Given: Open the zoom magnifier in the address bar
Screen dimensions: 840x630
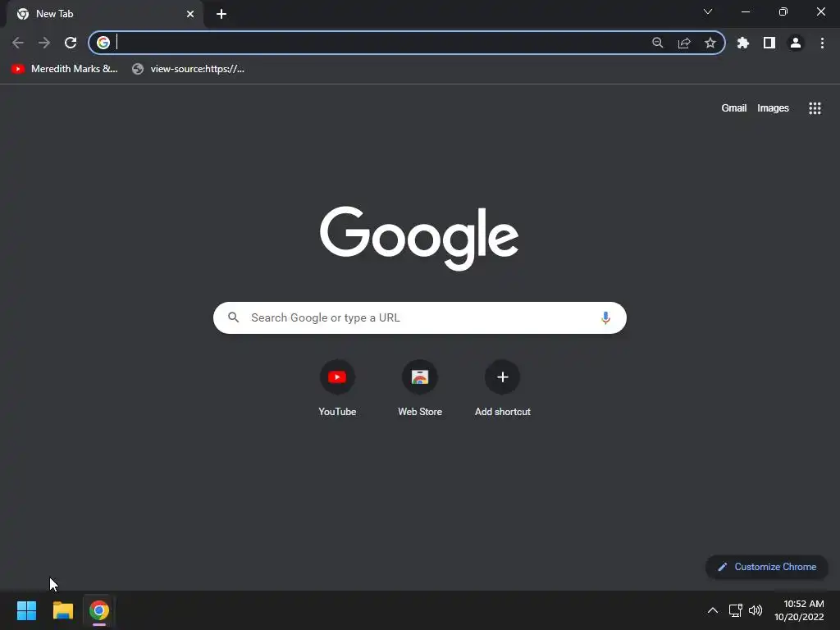Looking at the screenshot, I should point(658,43).
